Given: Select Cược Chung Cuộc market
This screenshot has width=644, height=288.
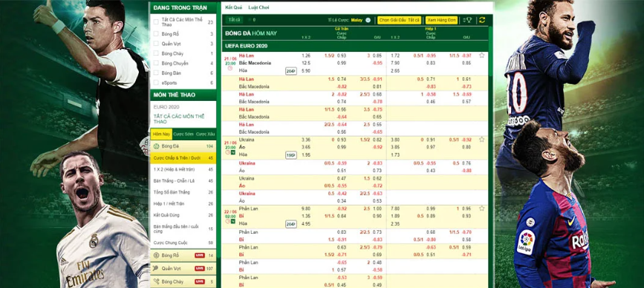Looking at the screenshot, I should (183, 243).
